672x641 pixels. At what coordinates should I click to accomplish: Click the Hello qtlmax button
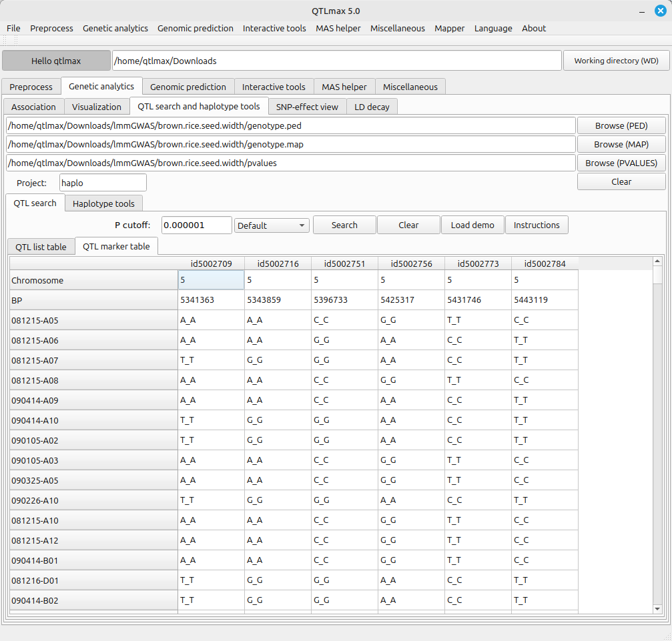coord(56,61)
